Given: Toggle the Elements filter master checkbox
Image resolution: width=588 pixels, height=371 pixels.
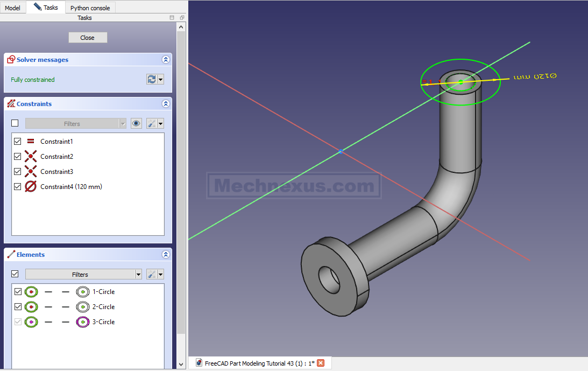Looking at the screenshot, I should (x=15, y=274).
